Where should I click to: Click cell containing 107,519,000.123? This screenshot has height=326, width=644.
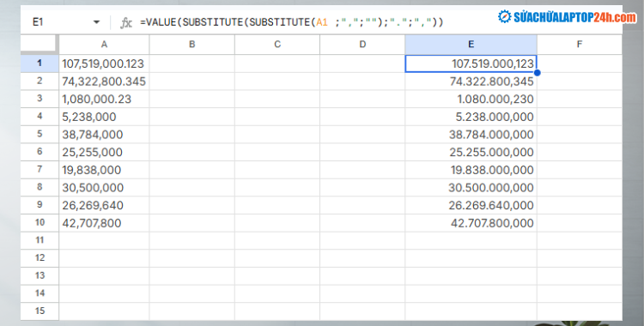point(104,63)
